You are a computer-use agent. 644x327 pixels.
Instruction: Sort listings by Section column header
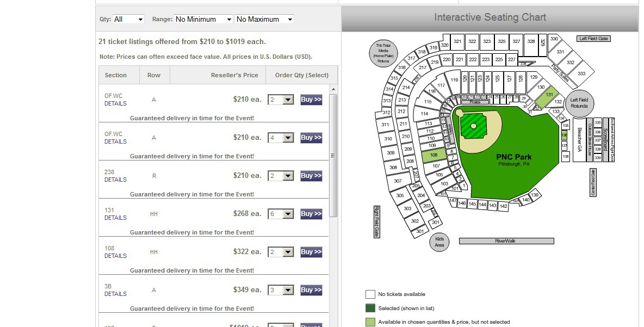[x=115, y=75]
